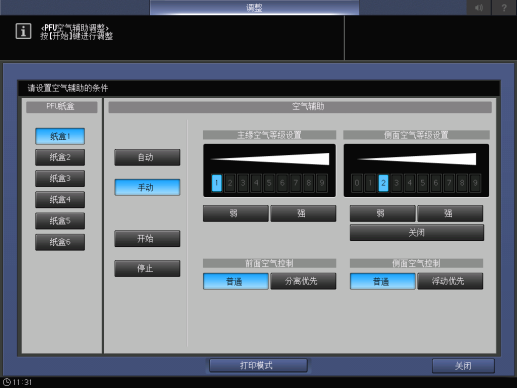This screenshot has height=388, width=517.
Task: Click the PFU空气辅助调整 message text
Action: pyautogui.click(x=74, y=28)
